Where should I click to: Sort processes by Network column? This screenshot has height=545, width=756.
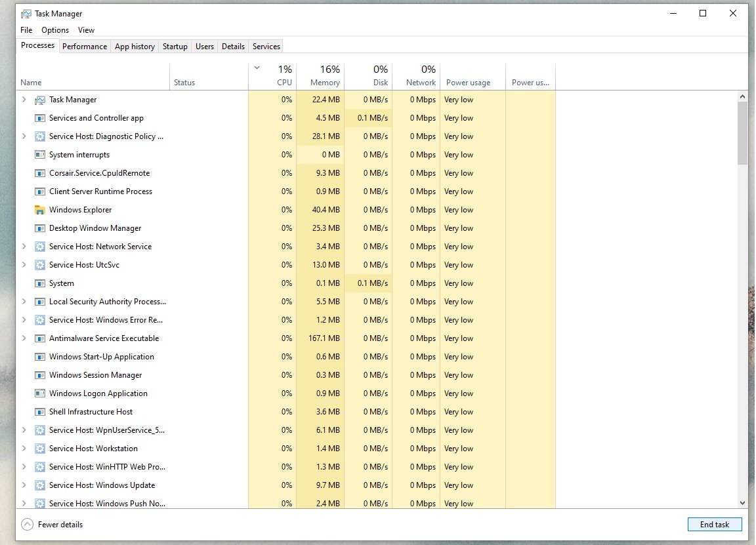415,77
